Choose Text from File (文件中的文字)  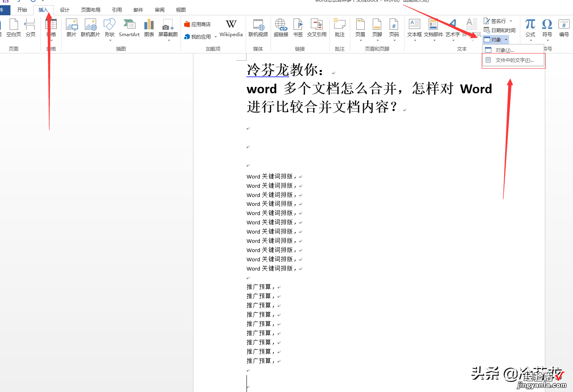(x=513, y=60)
